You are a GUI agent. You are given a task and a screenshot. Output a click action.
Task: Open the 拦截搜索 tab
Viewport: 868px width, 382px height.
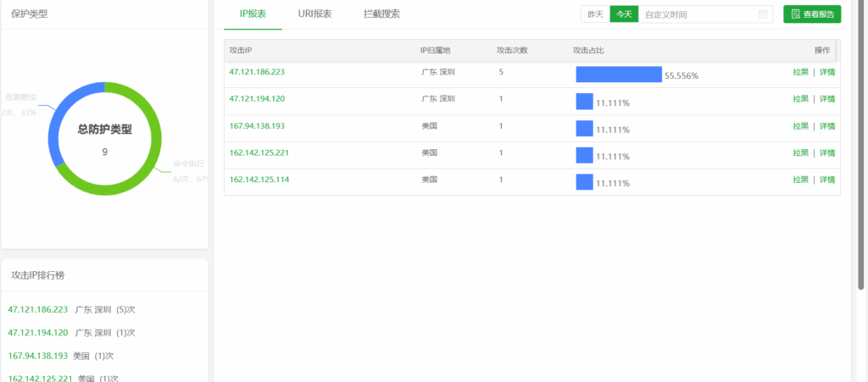tap(382, 14)
